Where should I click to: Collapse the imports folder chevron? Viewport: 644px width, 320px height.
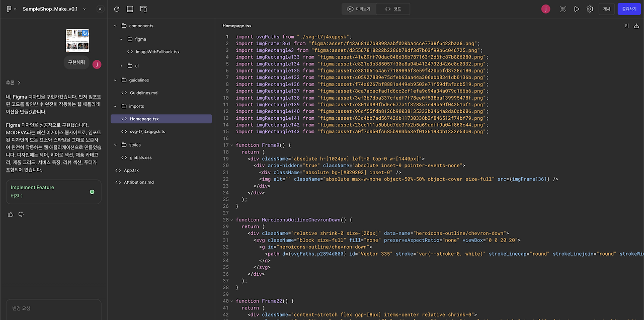(x=115, y=106)
